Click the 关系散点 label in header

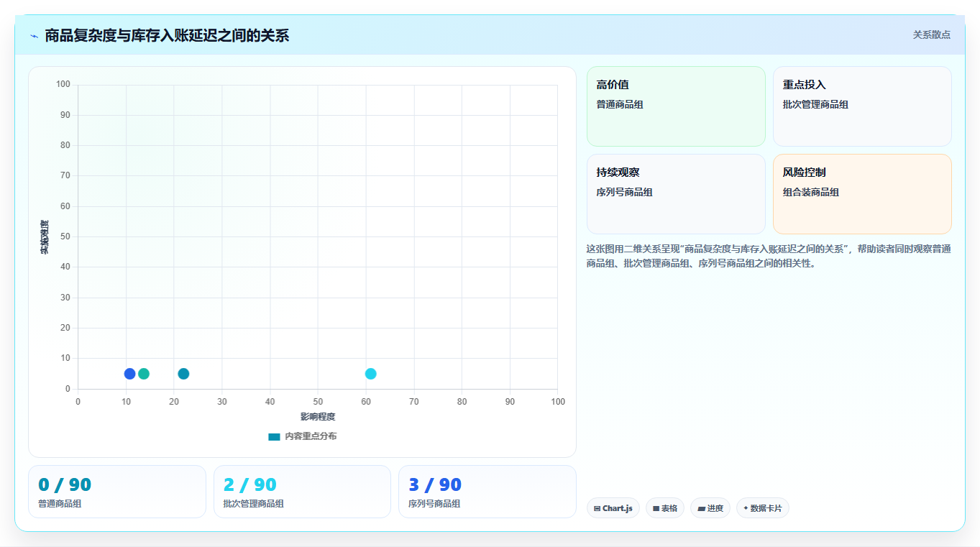[x=931, y=35]
